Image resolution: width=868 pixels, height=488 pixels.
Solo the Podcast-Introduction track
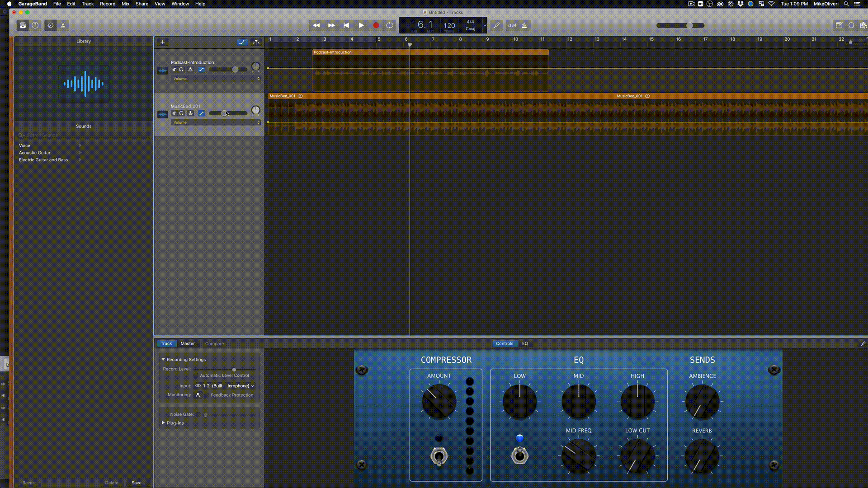click(181, 70)
